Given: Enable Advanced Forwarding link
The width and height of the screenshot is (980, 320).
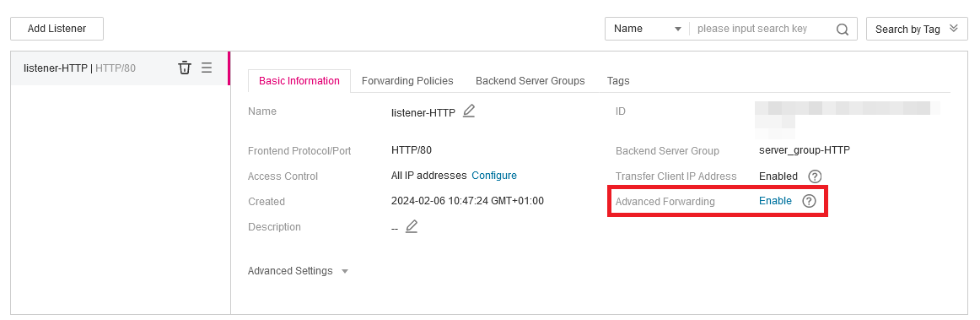Looking at the screenshot, I should click(775, 201).
